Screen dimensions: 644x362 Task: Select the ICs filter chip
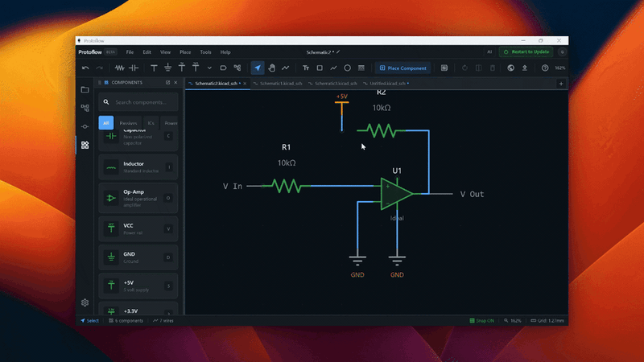point(151,123)
